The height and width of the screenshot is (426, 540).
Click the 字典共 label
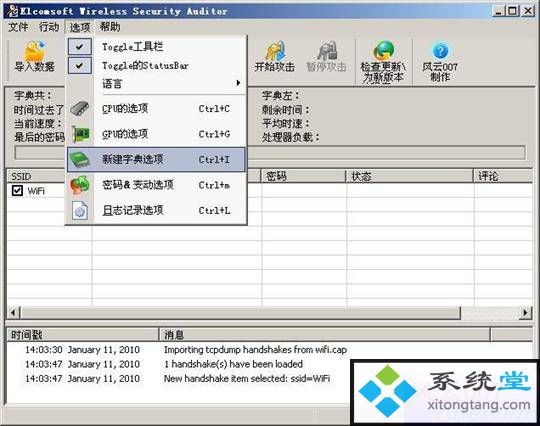coord(33,95)
